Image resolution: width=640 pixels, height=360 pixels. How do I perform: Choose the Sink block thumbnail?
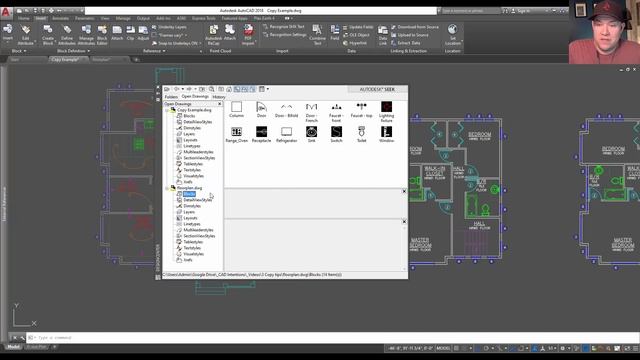pos(311,134)
